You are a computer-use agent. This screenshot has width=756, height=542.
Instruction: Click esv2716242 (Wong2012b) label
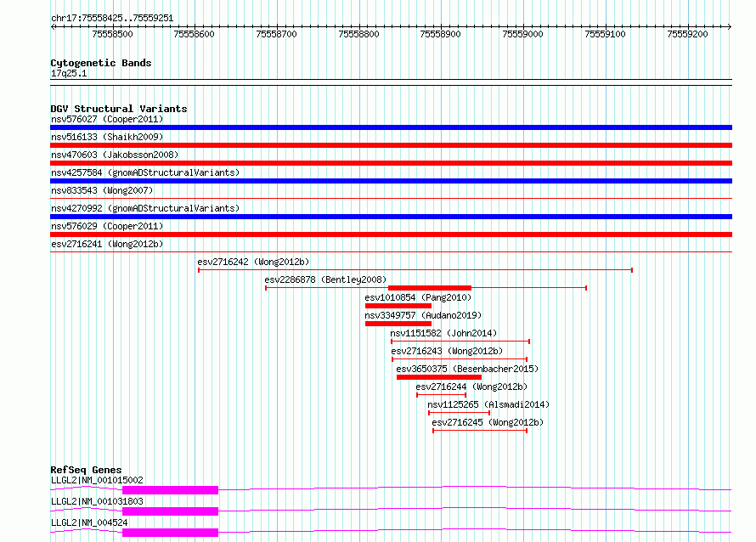tap(253, 262)
